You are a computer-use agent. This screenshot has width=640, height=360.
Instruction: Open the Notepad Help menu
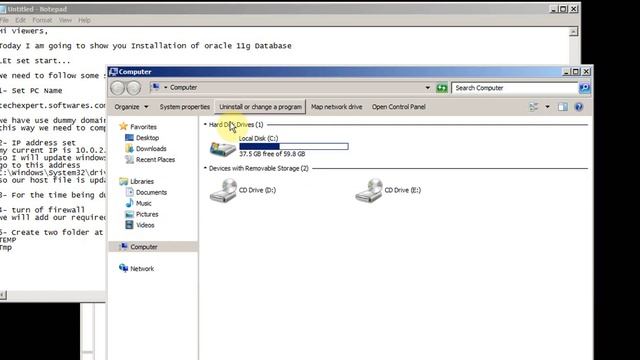pos(84,20)
